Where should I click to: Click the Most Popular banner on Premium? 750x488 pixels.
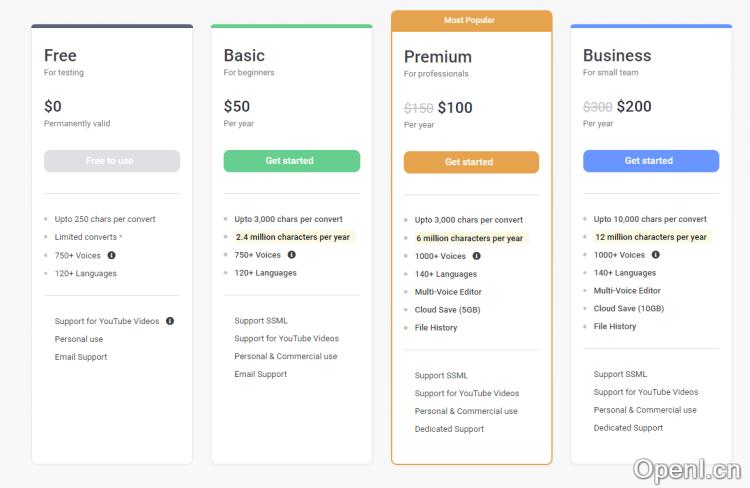[470, 20]
